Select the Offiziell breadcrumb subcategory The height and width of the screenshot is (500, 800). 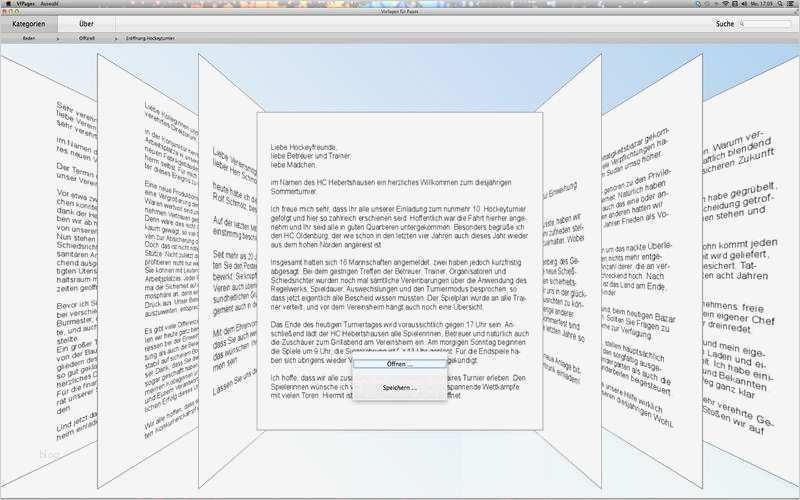pyautogui.click(x=87, y=38)
